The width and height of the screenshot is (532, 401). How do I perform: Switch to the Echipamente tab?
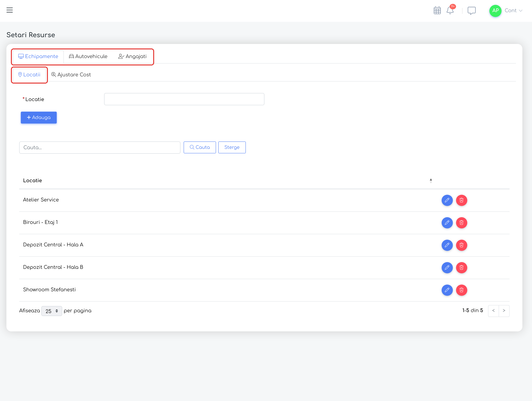(38, 56)
